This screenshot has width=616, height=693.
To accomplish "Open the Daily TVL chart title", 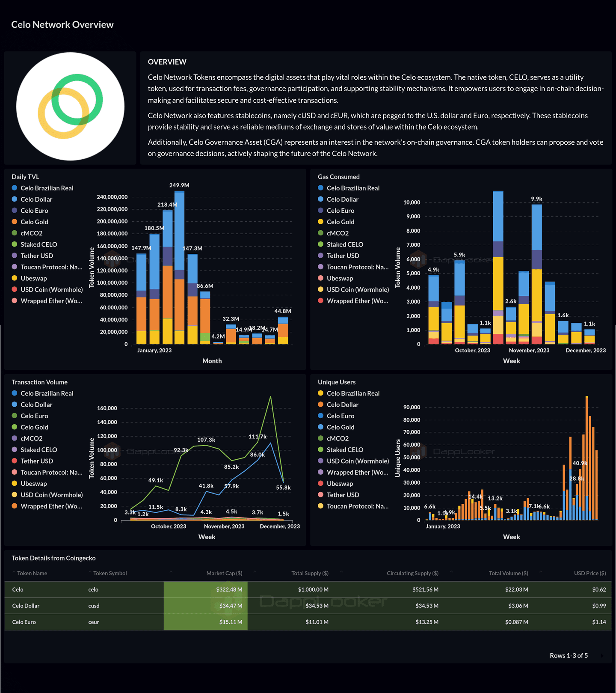I will (x=25, y=177).
